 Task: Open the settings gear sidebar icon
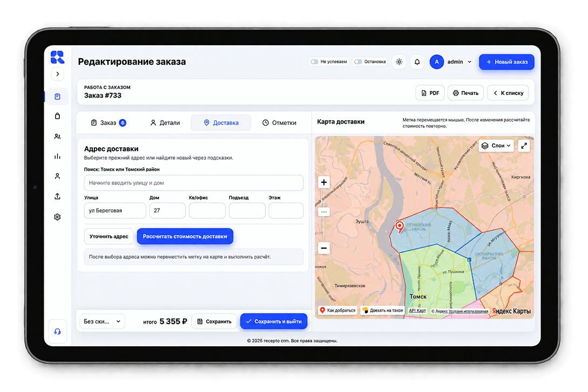[57, 217]
